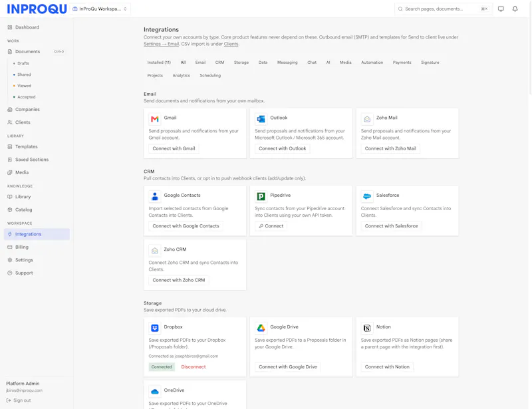This screenshot has width=532, height=409.
Task: Click Connect with Google Drive
Action: pyautogui.click(x=288, y=367)
